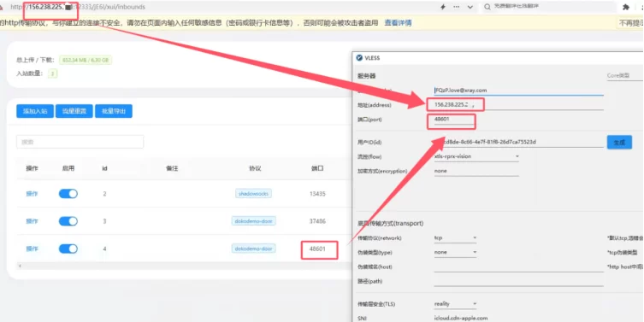Click the 流量重置 button
This screenshot has height=322, width=644.
click(x=74, y=111)
